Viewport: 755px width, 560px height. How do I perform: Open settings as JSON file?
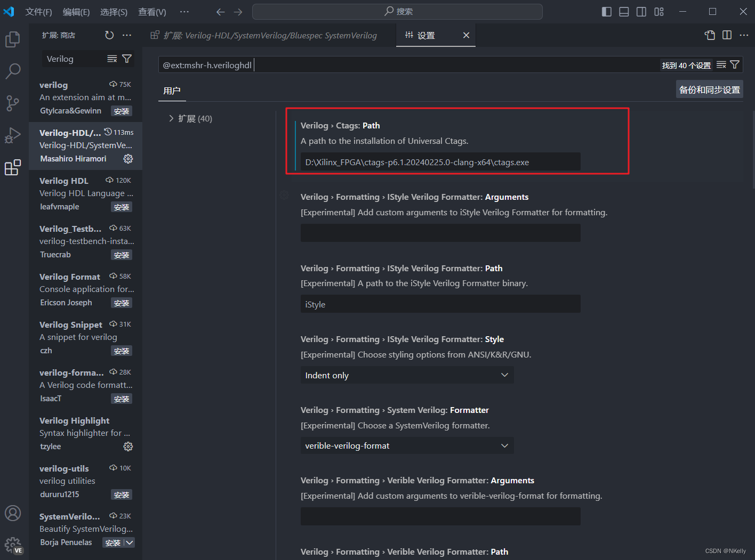710,35
